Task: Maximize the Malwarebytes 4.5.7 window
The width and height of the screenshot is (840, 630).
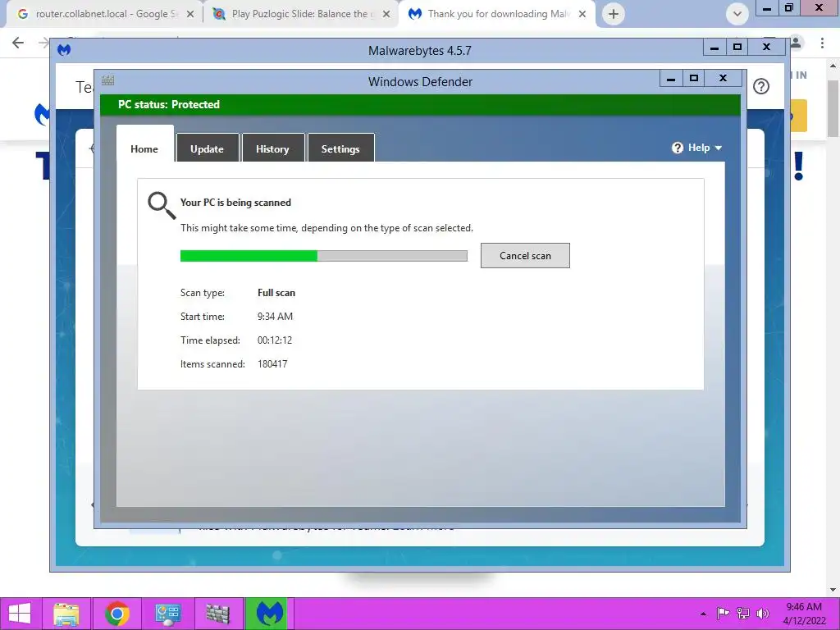Action: pos(737,47)
